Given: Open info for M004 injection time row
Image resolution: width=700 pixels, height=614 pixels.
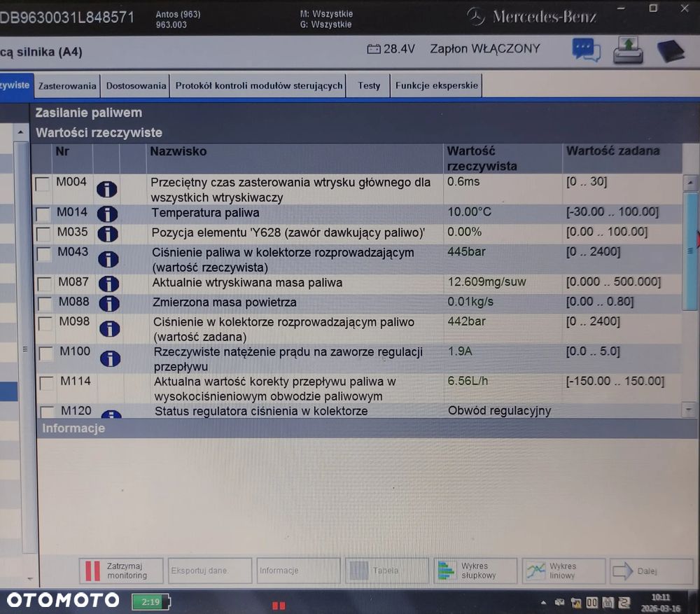Looking at the screenshot, I should point(106,189).
